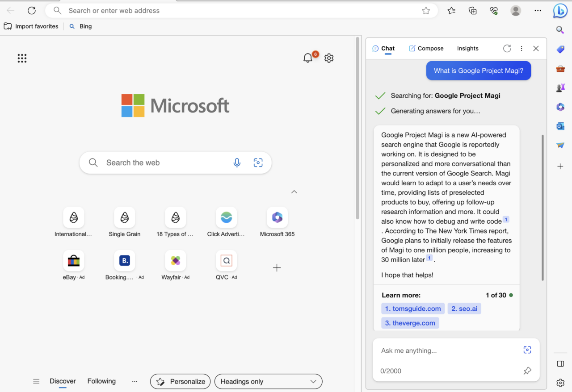The width and height of the screenshot is (572, 392).
Task: Open Bing Chat with the Bing icon
Action: [x=560, y=11]
